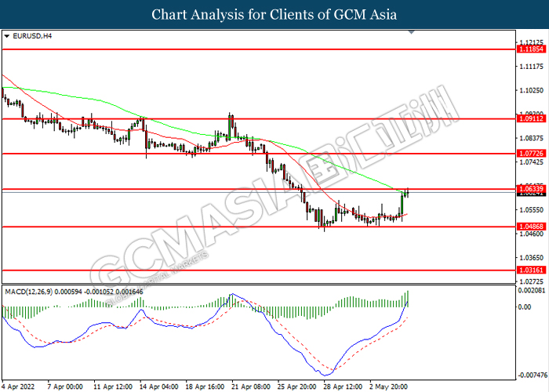Click the 0.00 MACD scale value
The height and width of the screenshot is (392, 549).
coord(524,307)
